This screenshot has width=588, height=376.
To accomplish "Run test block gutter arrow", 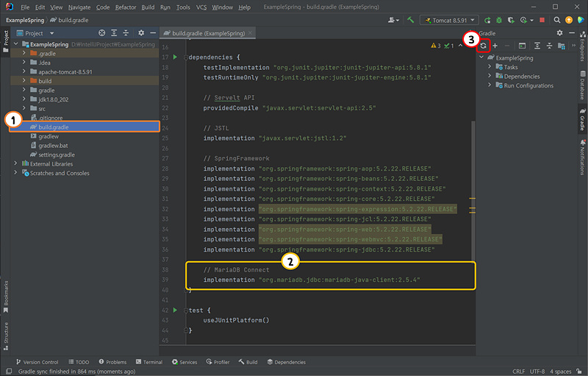I will point(175,311).
